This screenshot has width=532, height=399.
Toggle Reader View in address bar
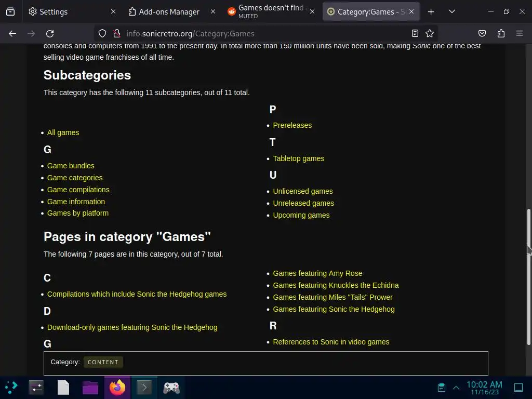pos(415,33)
